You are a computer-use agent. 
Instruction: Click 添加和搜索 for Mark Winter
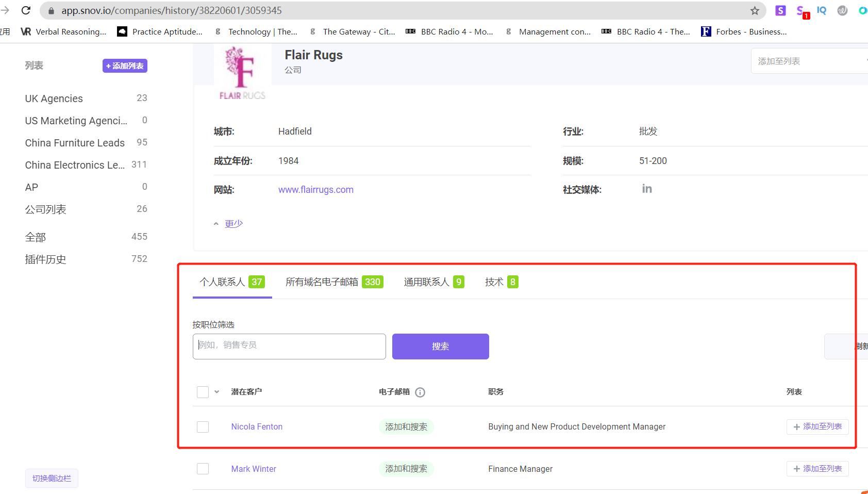406,469
